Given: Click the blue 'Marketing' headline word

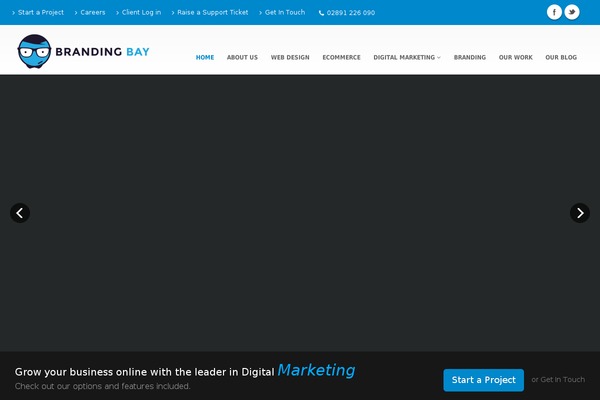Looking at the screenshot, I should [316, 371].
